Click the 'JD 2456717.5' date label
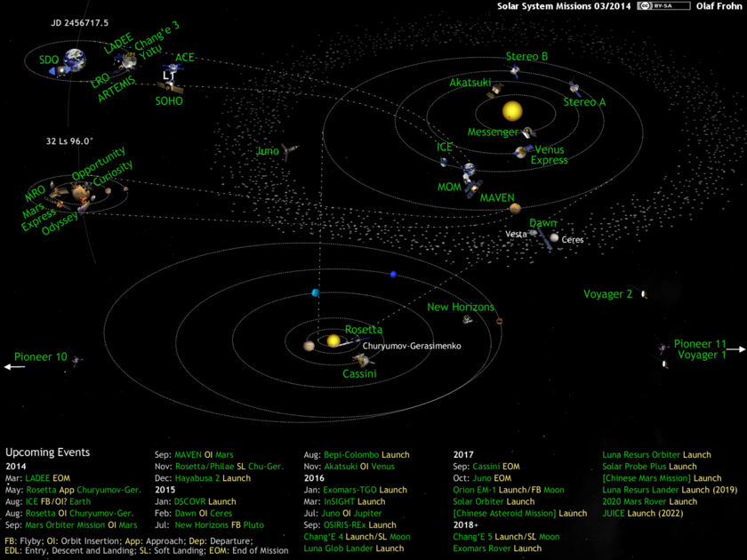The image size is (747, 560). pos(79,23)
